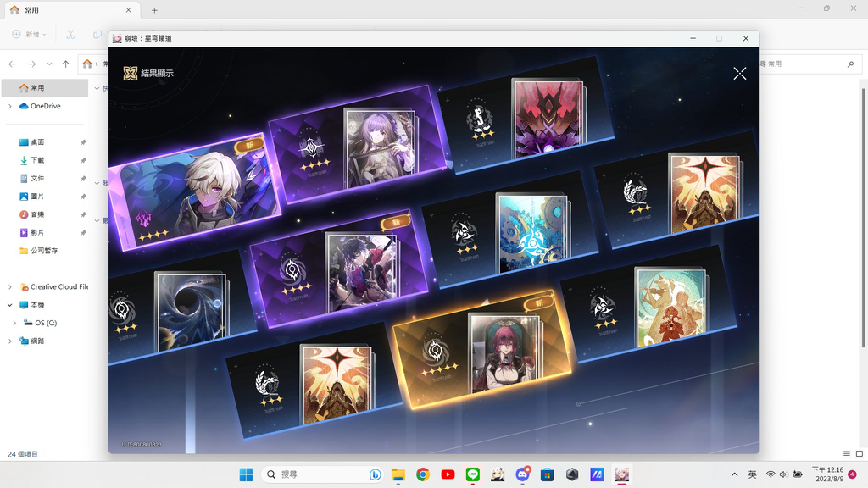Open Bing chat from the taskbar search
Viewport: 868px width, 488px height.
[376, 474]
